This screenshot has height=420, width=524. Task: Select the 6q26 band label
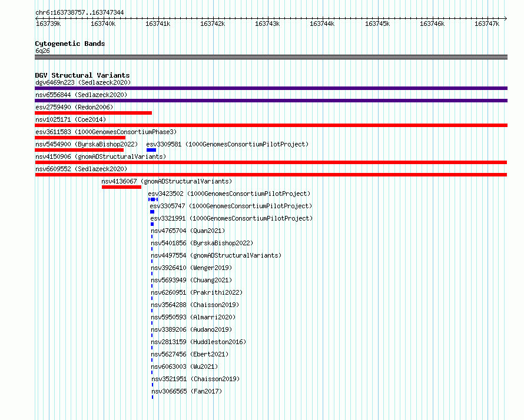[42, 51]
